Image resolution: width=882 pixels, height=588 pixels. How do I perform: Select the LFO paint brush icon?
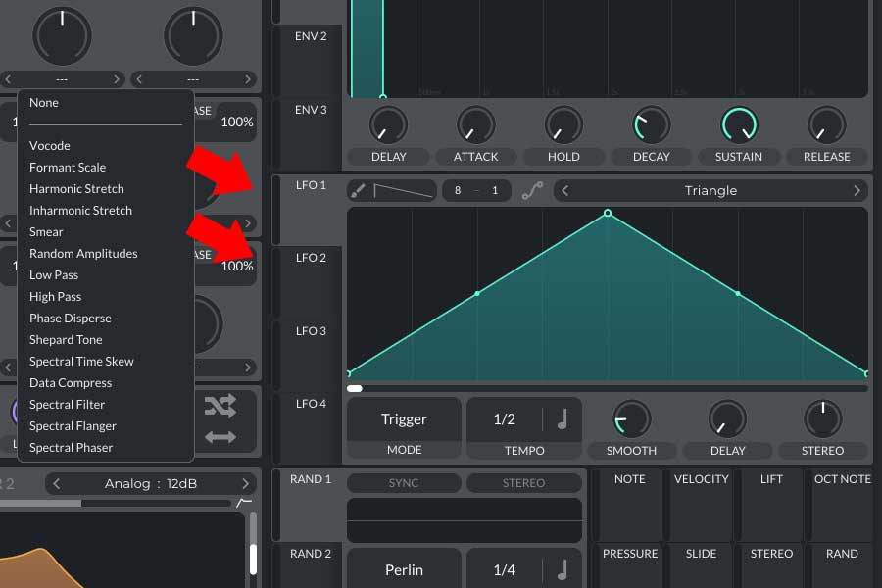pos(358,191)
